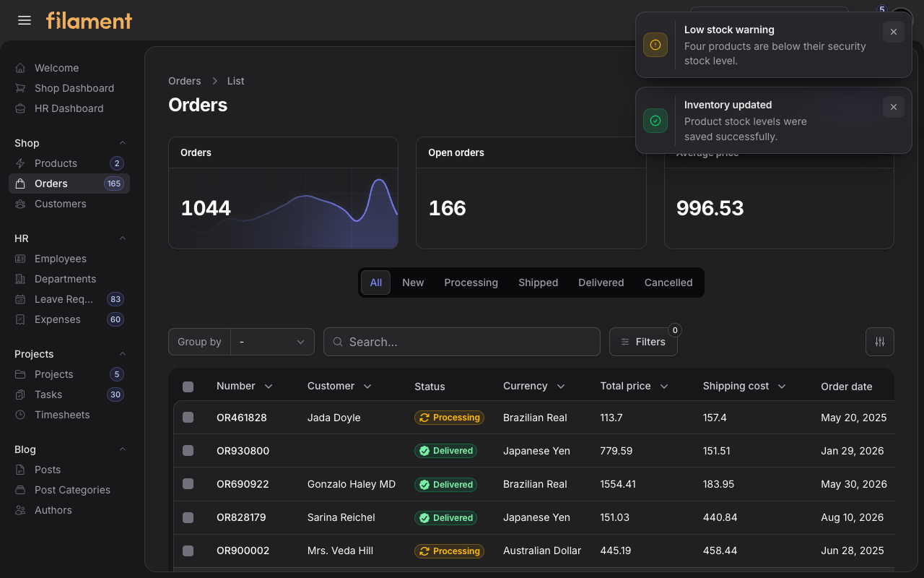Check the row for order OR930800

(x=188, y=451)
